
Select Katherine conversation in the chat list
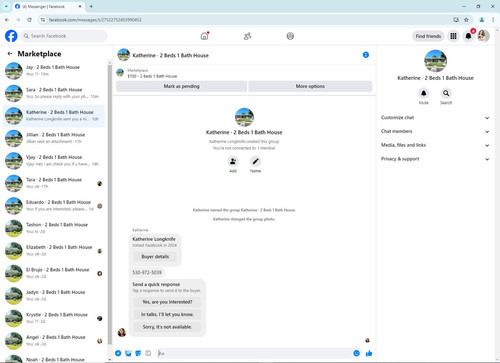[x=54, y=116]
